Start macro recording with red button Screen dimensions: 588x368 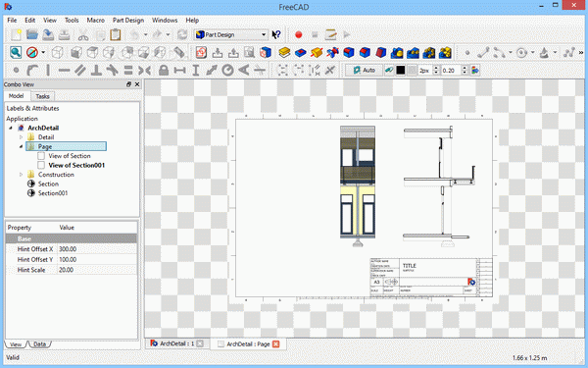point(299,35)
